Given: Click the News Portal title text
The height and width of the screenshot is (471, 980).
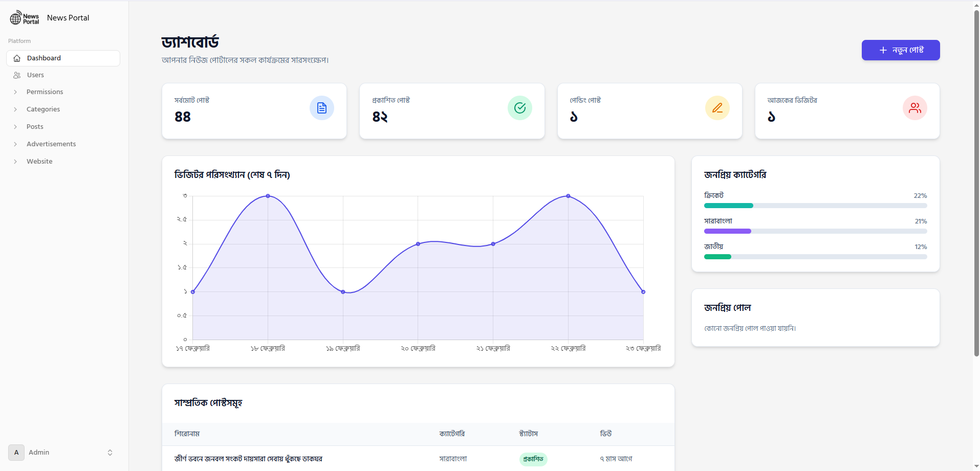Looking at the screenshot, I should (x=68, y=18).
